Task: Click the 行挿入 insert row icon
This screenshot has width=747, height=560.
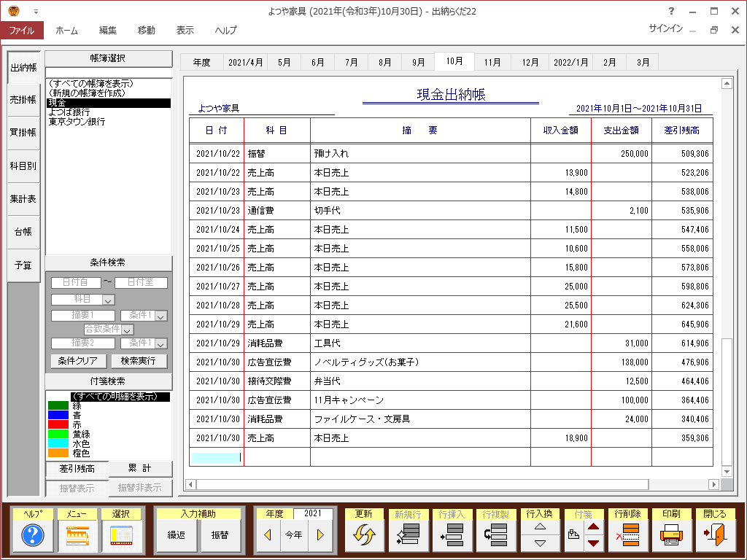Action: coord(452,535)
